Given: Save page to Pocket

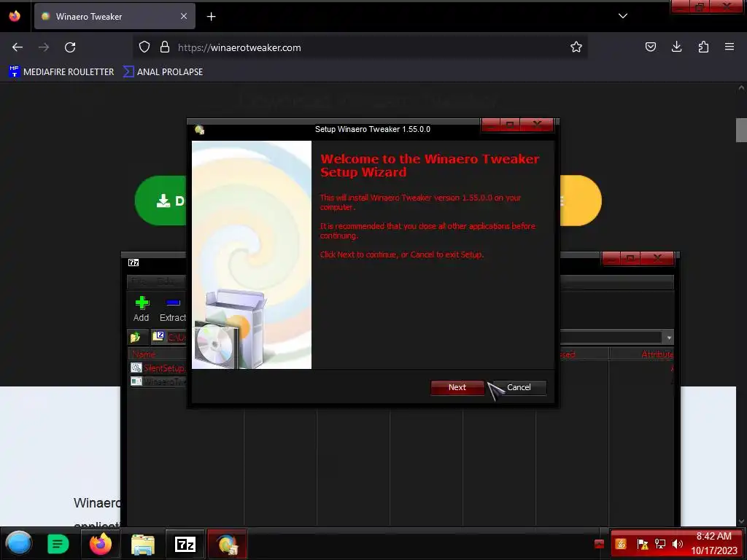Looking at the screenshot, I should point(650,47).
